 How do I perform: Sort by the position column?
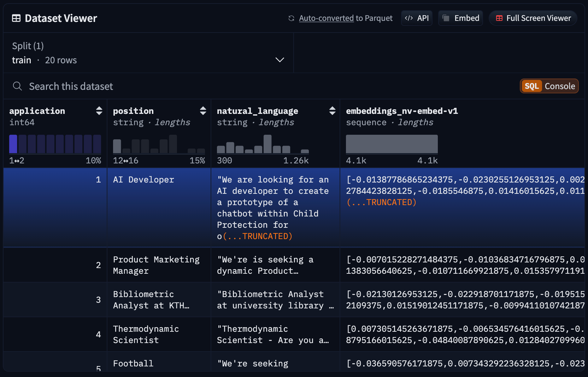click(x=203, y=111)
